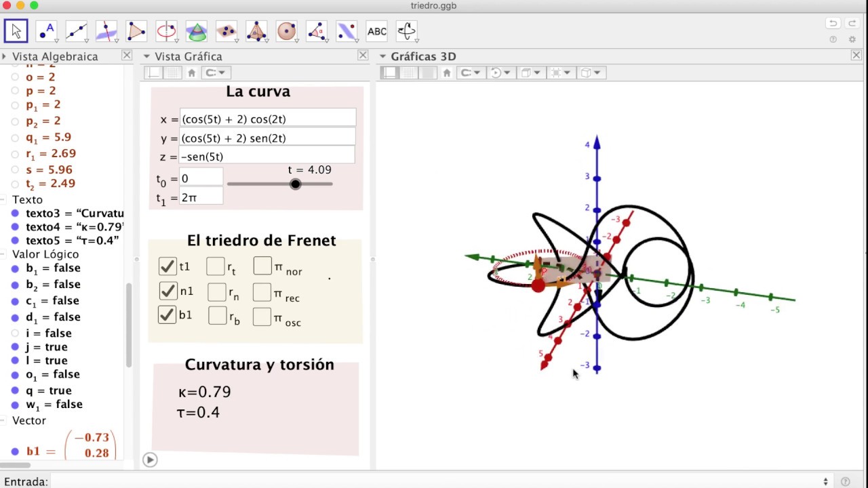Click the t = 4.09 slider handle
Image resolution: width=868 pixels, height=488 pixels.
(x=295, y=184)
